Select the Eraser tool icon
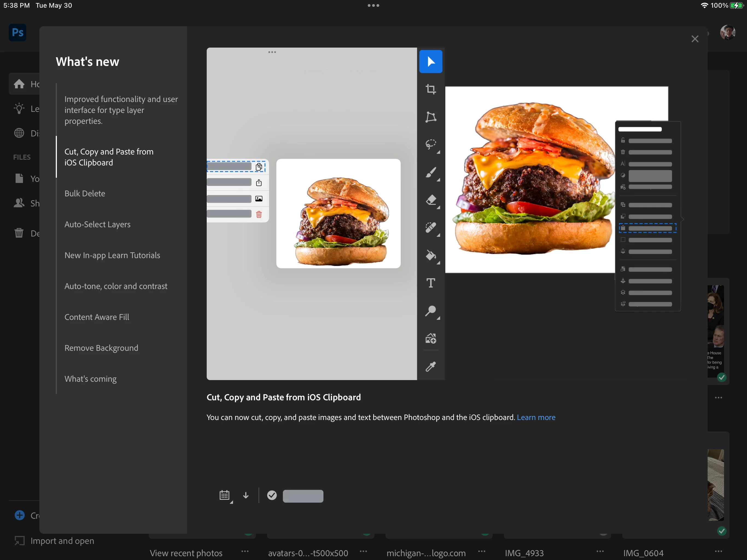The width and height of the screenshot is (747, 560). coord(431,200)
